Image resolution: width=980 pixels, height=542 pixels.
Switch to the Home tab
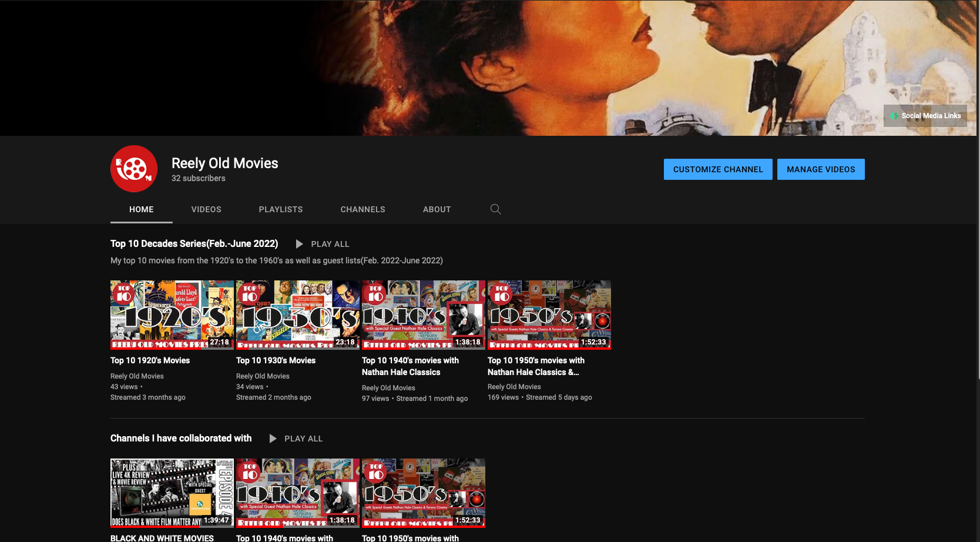(x=142, y=209)
